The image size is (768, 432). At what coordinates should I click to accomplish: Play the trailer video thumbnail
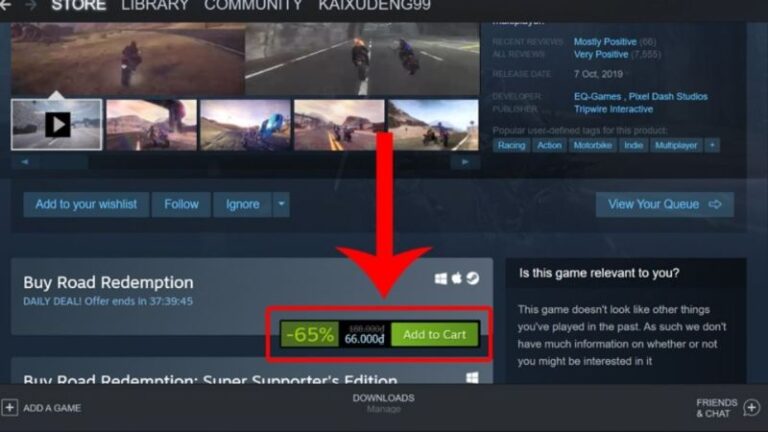[x=57, y=124]
